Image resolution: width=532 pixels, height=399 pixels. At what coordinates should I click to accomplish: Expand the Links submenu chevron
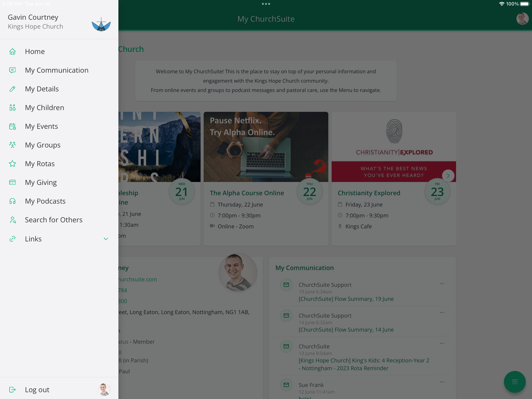pyautogui.click(x=106, y=239)
